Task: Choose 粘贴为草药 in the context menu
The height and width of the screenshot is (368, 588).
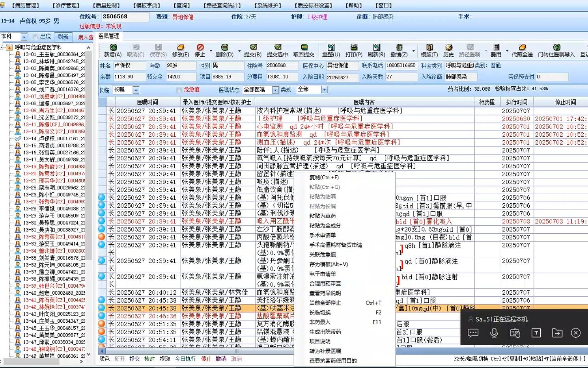Action: pos(344,216)
